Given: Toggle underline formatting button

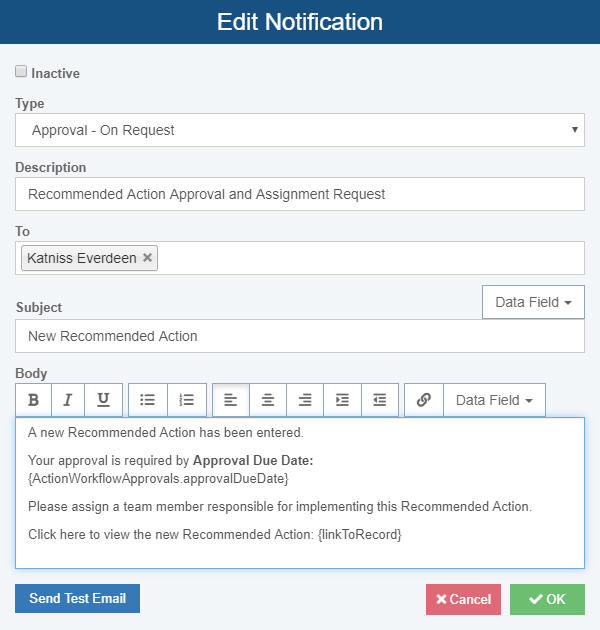Looking at the screenshot, I should 104,400.
